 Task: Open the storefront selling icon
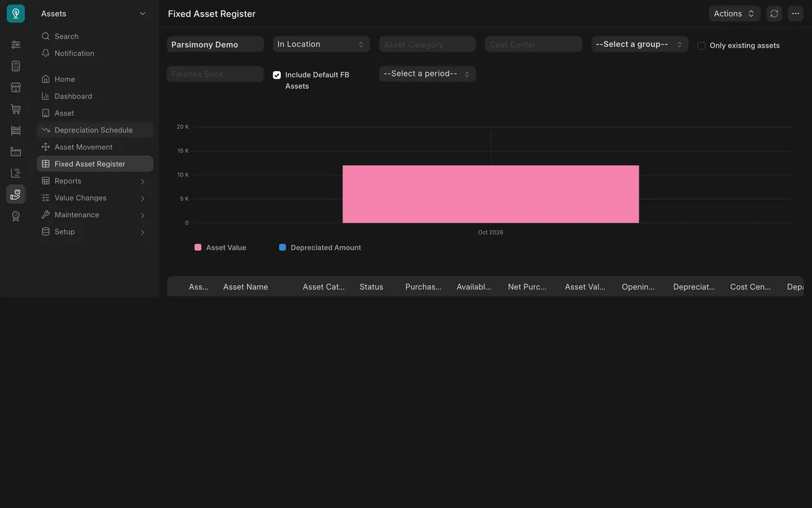pyautogui.click(x=16, y=88)
